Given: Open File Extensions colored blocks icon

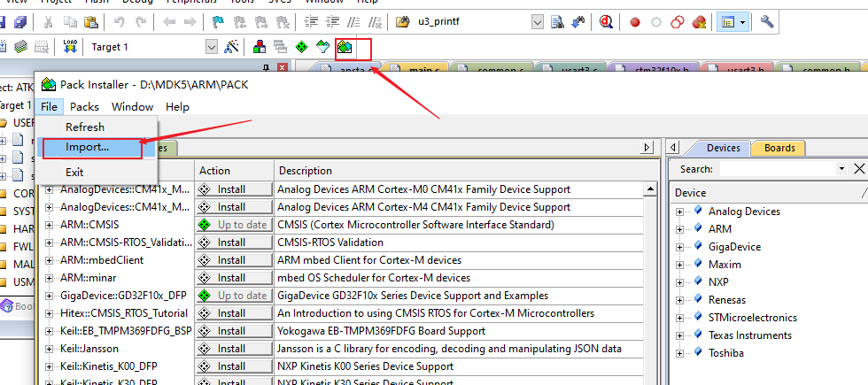Looking at the screenshot, I should tap(259, 47).
